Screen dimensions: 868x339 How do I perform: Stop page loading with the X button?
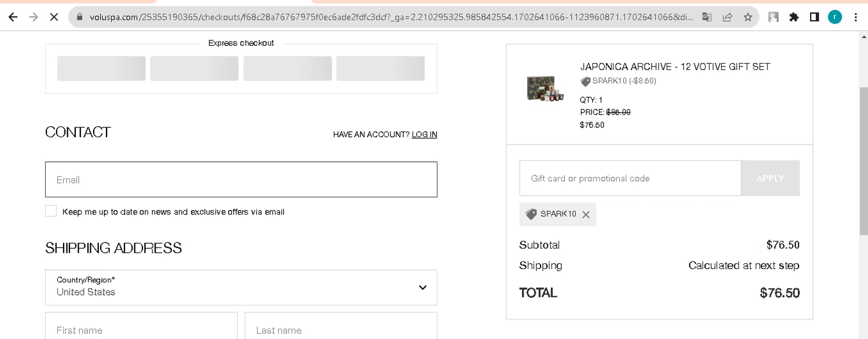pos(54,17)
